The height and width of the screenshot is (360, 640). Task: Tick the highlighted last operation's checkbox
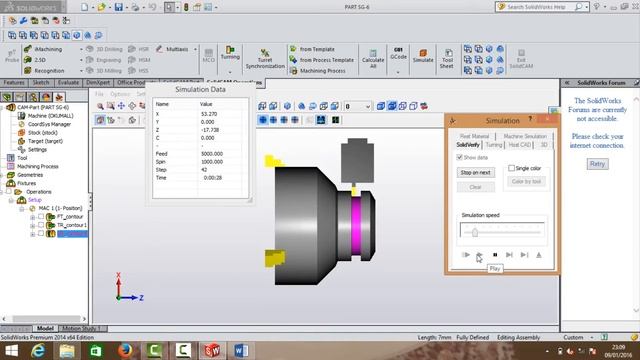41,233
